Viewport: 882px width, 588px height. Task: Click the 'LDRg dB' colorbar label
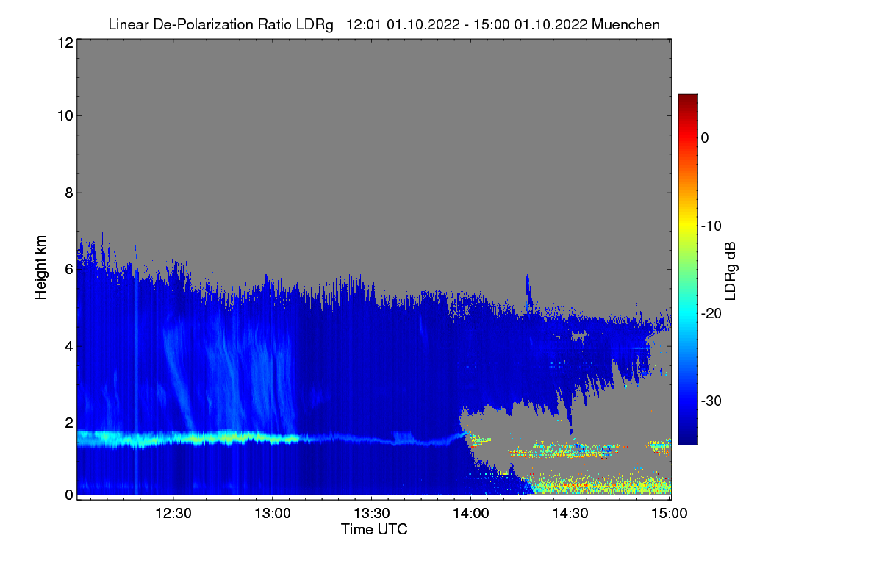click(x=731, y=270)
